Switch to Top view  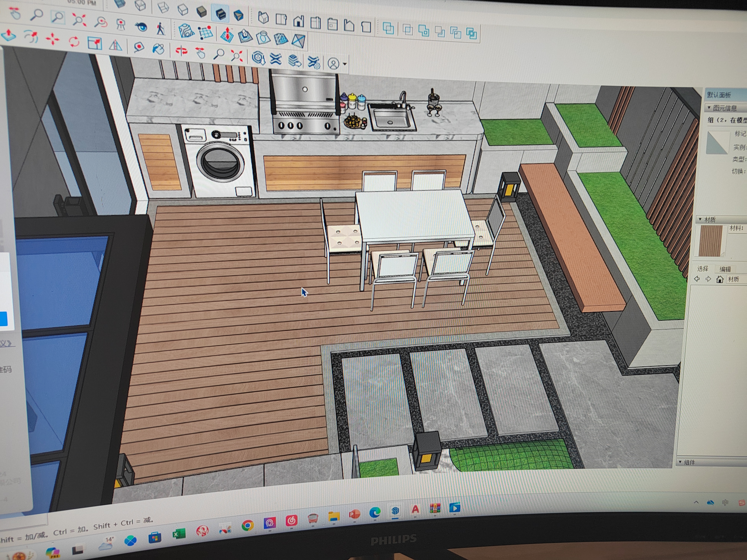click(281, 19)
